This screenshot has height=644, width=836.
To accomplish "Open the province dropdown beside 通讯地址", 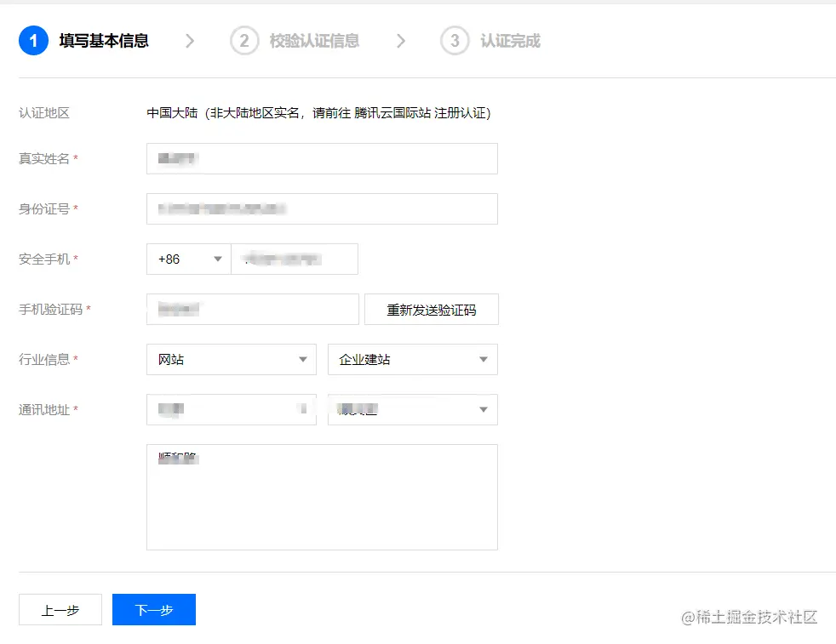I will tap(232, 409).
